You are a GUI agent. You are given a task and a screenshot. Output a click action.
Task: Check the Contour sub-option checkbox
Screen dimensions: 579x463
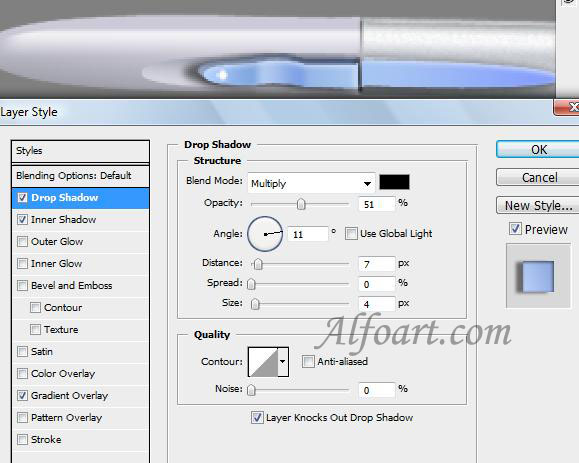(35, 308)
